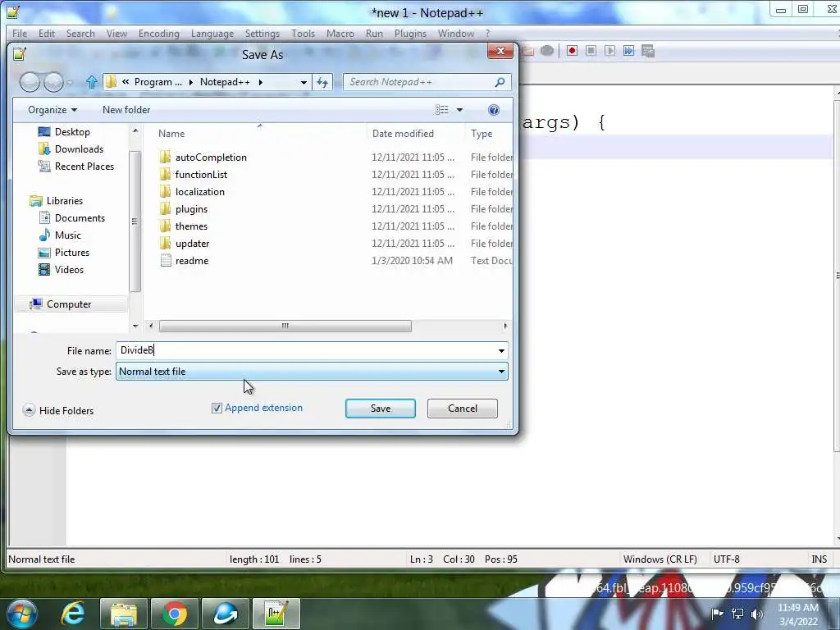
Task: Uncheck the Append extension checkbox
Action: click(x=217, y=409)
